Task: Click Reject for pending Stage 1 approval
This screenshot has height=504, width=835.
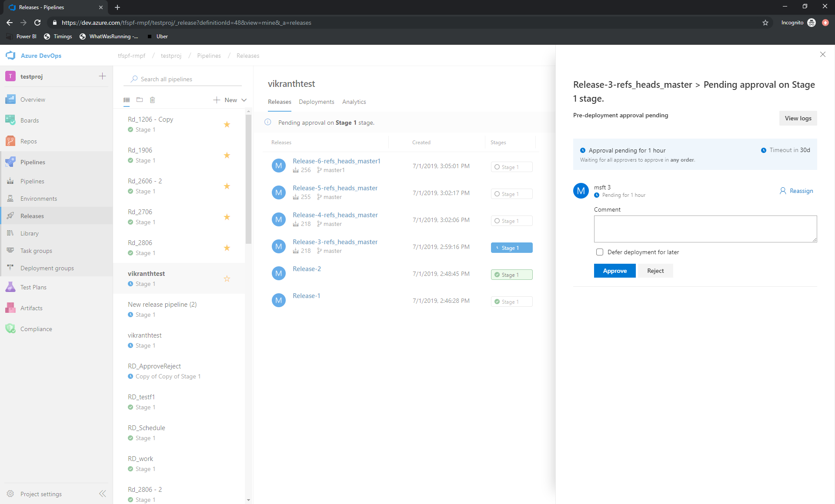Action: click(655, 271)
